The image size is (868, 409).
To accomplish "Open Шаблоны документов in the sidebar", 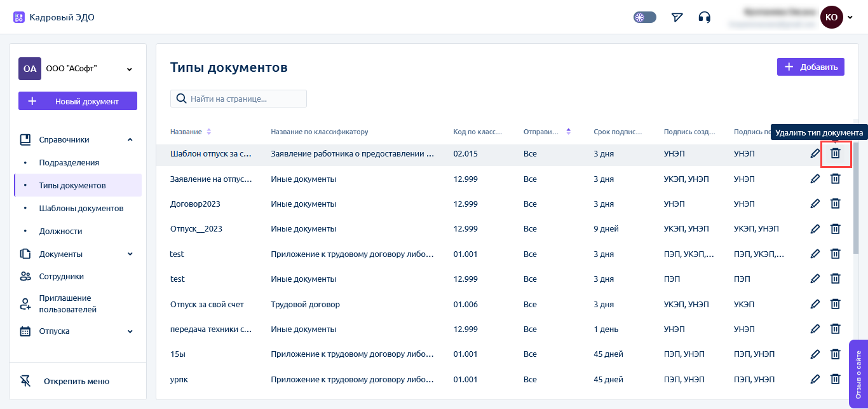I will click(81, 208).
